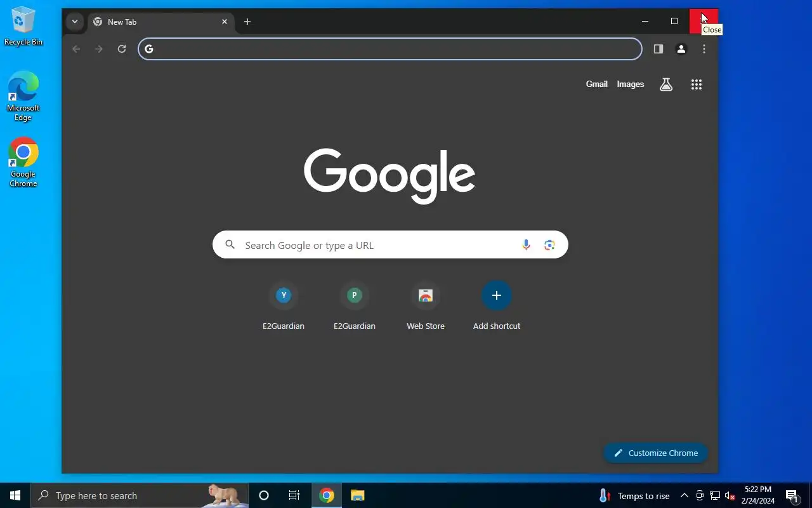The height and width of the screenshot is (508, 812).
Task: Select Microsoft Edge desktop shortcut
Action: point(23,97)
